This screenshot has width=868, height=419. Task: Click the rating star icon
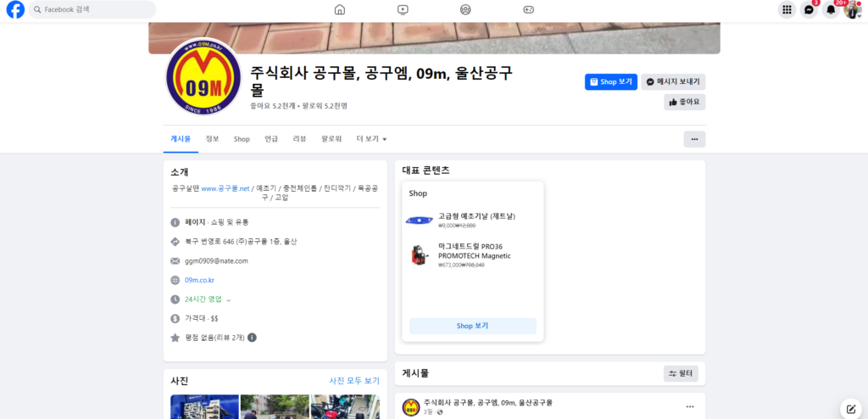[175, 338]
